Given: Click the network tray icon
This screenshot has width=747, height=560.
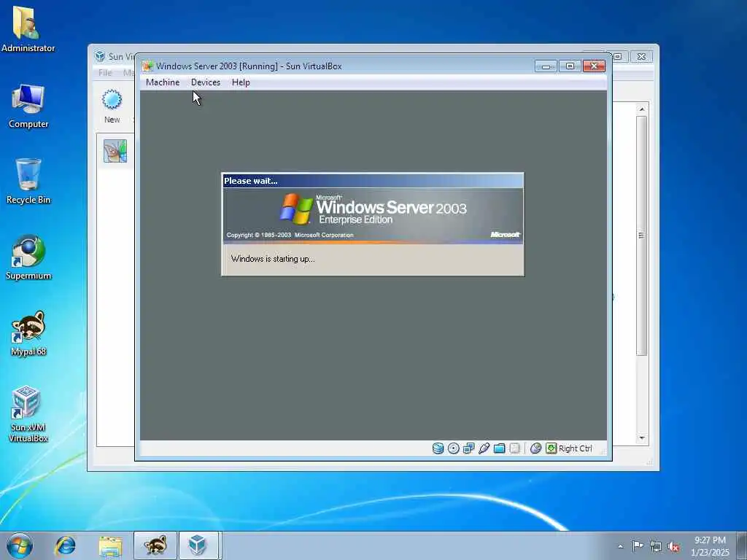Looking at the screenshot, I should click(656, 546).
